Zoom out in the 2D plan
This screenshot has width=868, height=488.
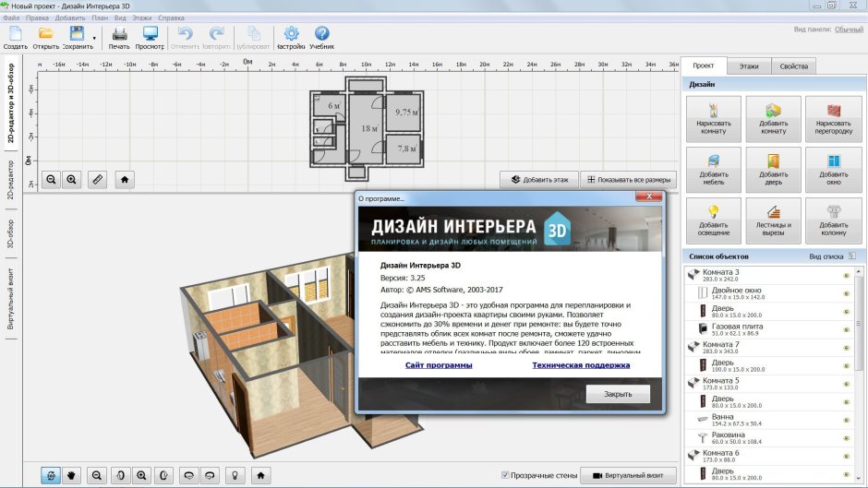[51, 179]
